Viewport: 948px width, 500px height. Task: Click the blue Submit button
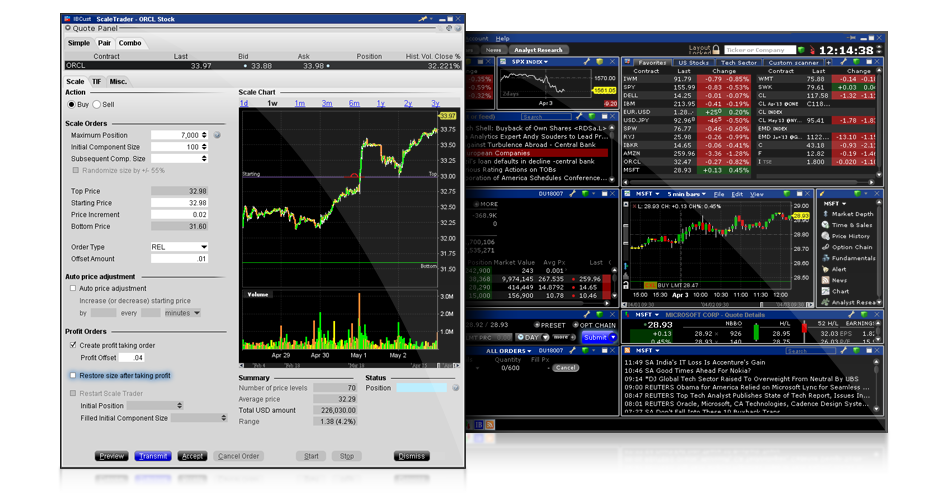[599, 337]
